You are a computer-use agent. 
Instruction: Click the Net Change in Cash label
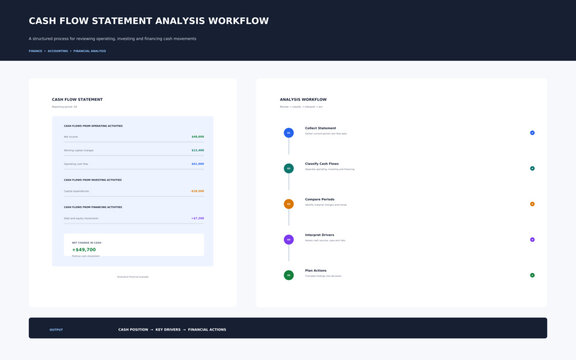point(87,243)
